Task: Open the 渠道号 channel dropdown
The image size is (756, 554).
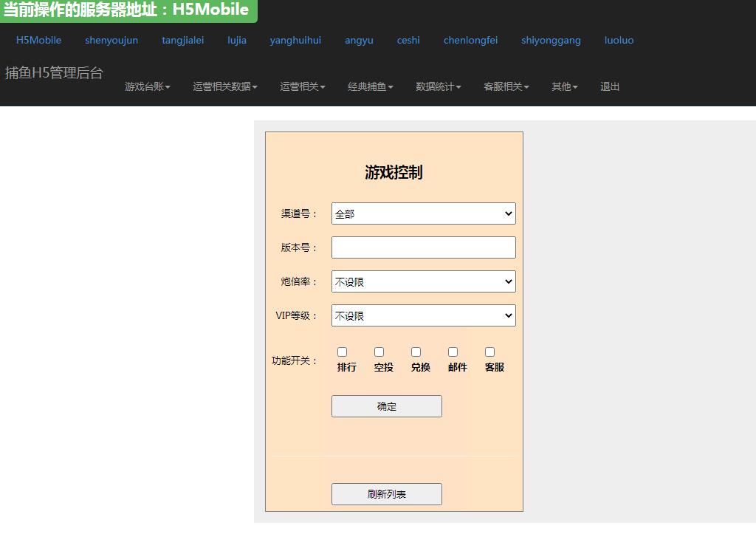Action: (423, 213)
